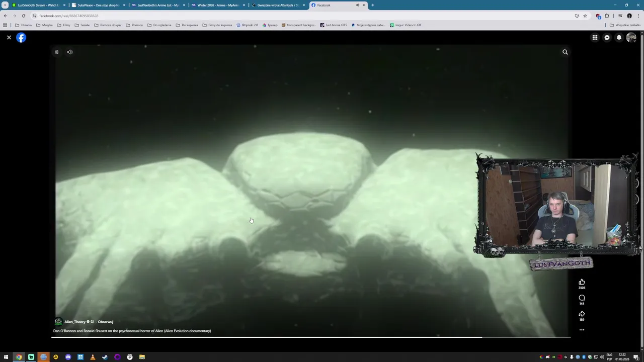Viewport: 644px width, 362px height.
Task: Open Do oglądania bookmarks folder
Action: 159,25
